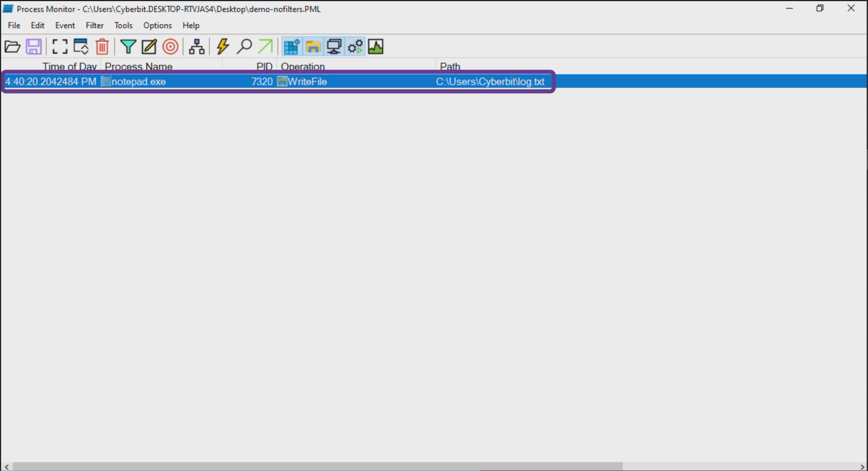
Task: Select Include Process From Window target icon
Action: [170, 47]
